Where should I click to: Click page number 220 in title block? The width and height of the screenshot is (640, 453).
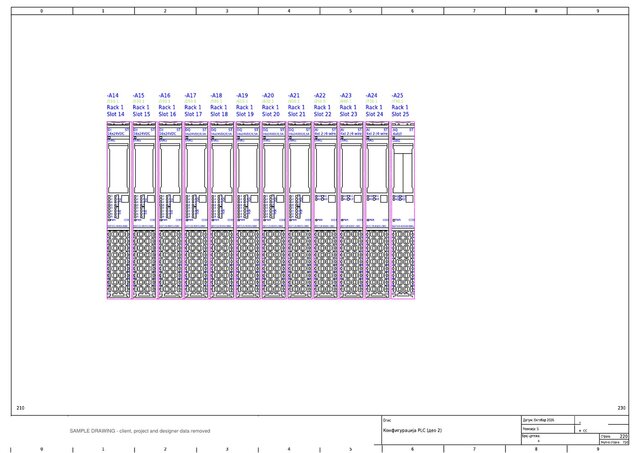tap(624, 436)
